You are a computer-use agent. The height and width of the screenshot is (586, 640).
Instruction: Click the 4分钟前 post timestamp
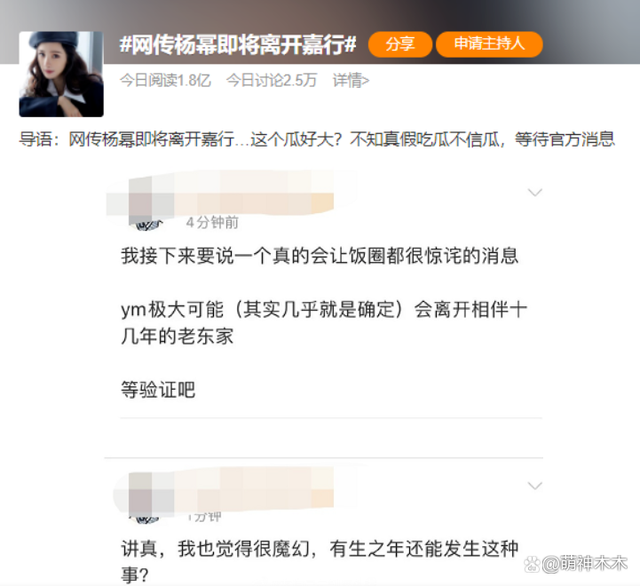pos(212,223)
